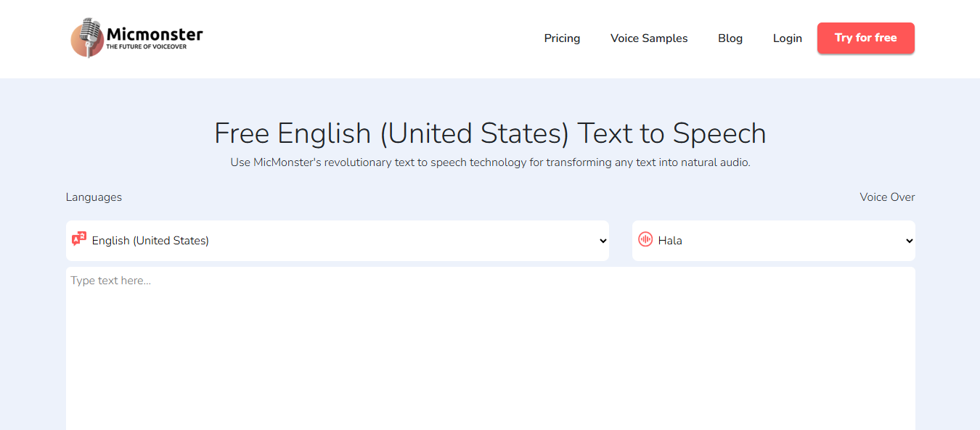Click the Type text here placeholder text
Image resolution: width=980 pixels, height=430 pixels.
click(x=110, y=281)
